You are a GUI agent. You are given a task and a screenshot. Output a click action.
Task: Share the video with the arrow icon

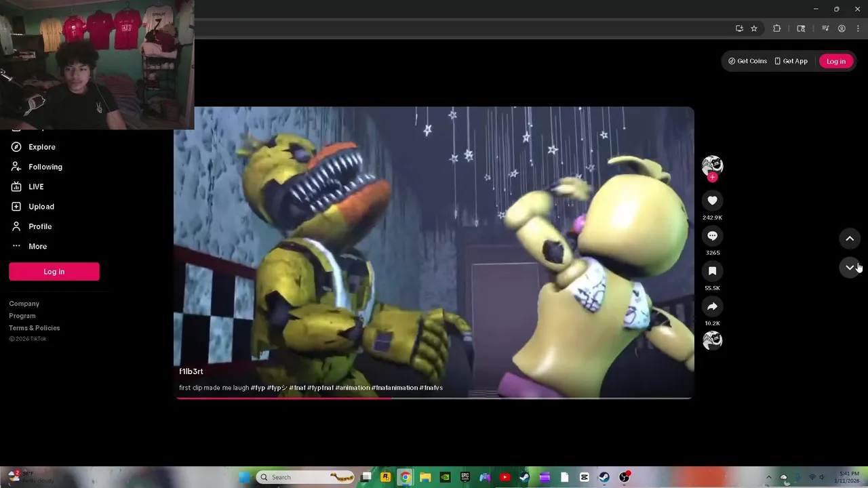pyautogui.click(x=712, y=306)
